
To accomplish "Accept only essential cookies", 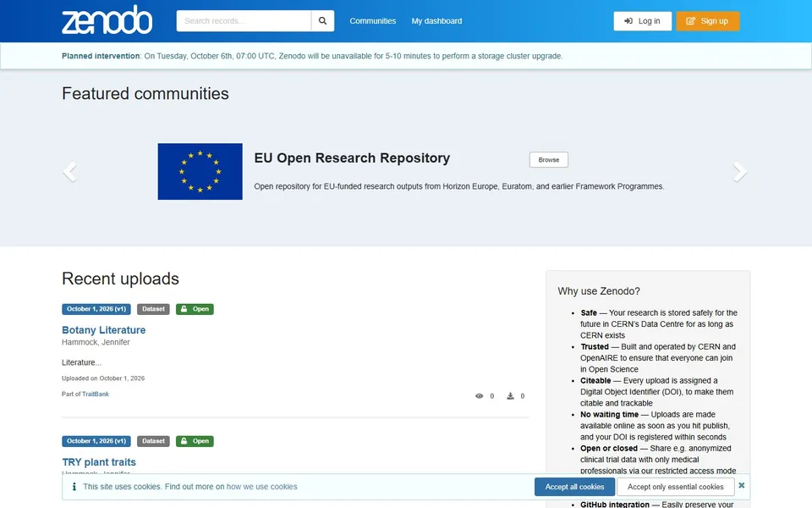I will (x=675, y=487).
